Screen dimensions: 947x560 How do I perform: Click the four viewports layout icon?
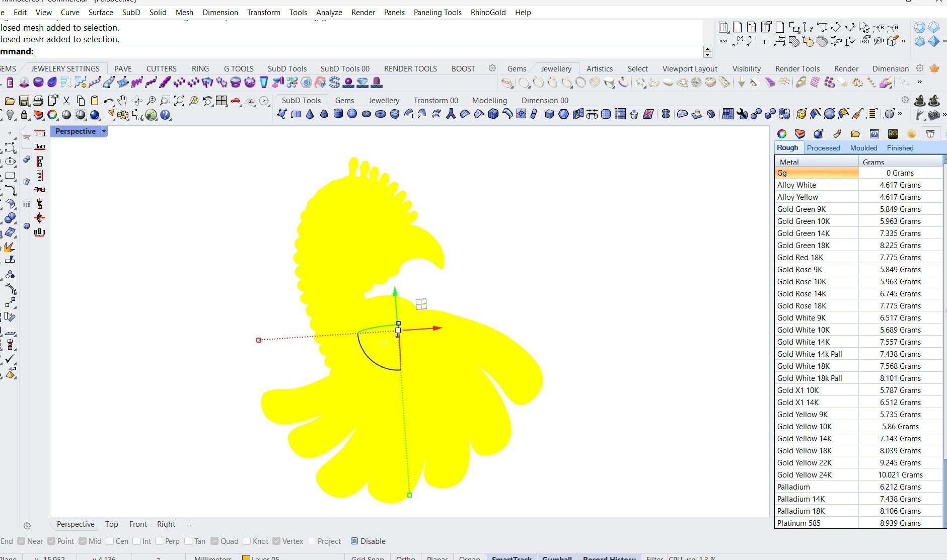point(221,101)
